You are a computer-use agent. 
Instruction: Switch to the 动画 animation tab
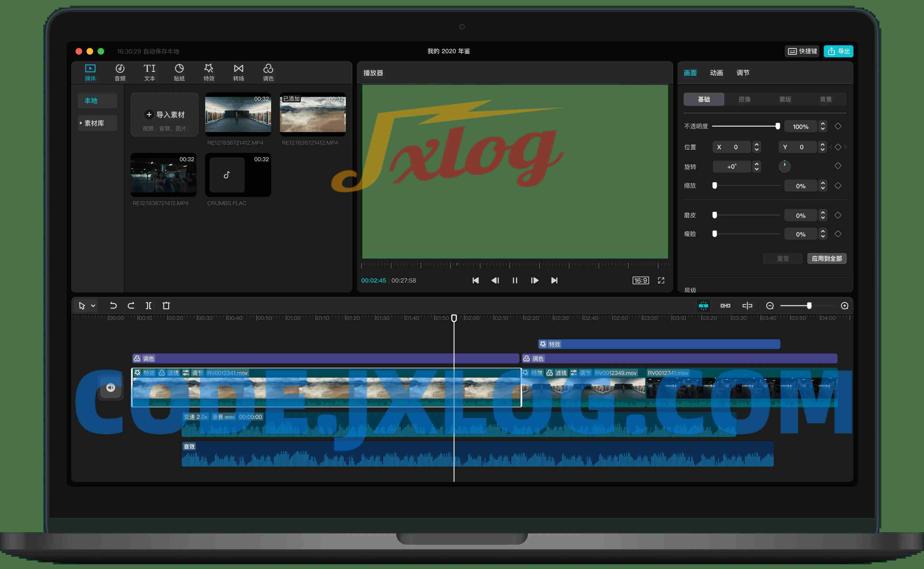coord(716,73)
